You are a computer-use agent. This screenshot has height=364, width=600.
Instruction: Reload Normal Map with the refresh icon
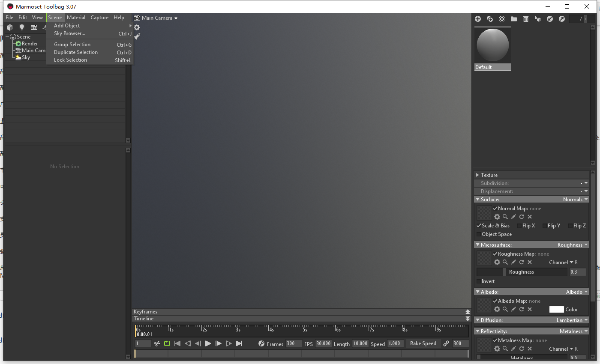click(522, 217)
